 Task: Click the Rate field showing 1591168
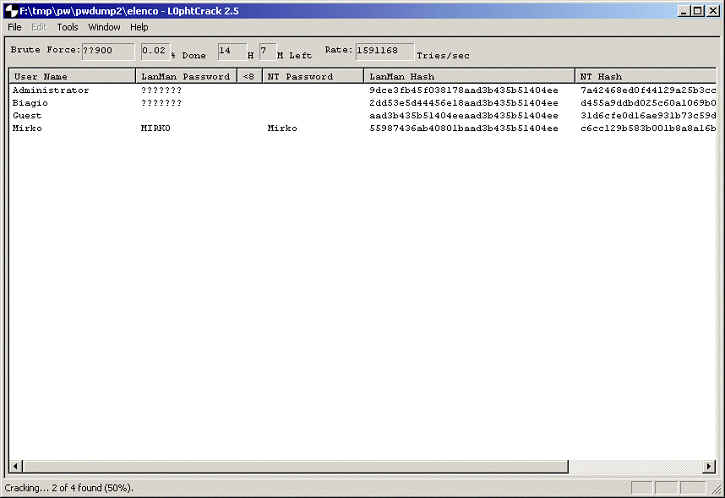(384, 51)
